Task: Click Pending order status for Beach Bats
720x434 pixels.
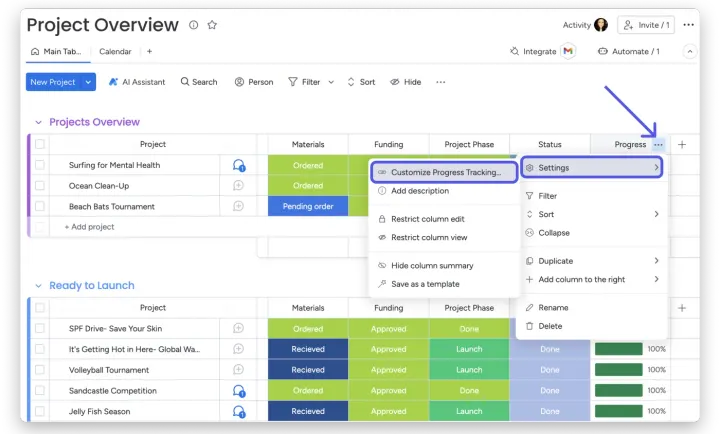Action: coord(308,206)
